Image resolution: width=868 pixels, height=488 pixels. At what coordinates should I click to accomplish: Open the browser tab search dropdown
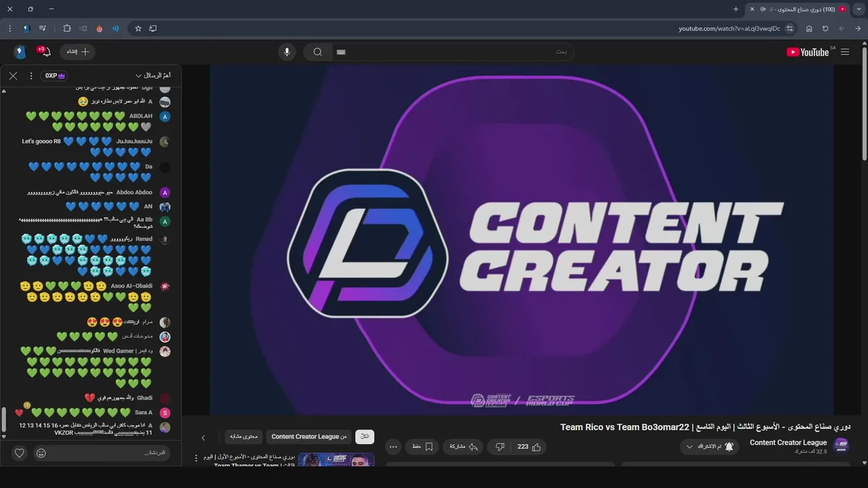click(859, 9)
